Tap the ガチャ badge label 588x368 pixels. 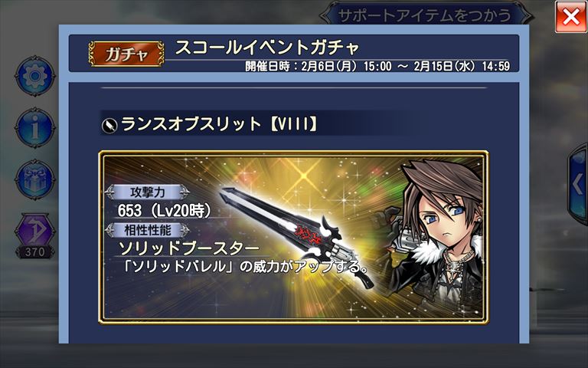pyautogui.click(x=126, y=54)
